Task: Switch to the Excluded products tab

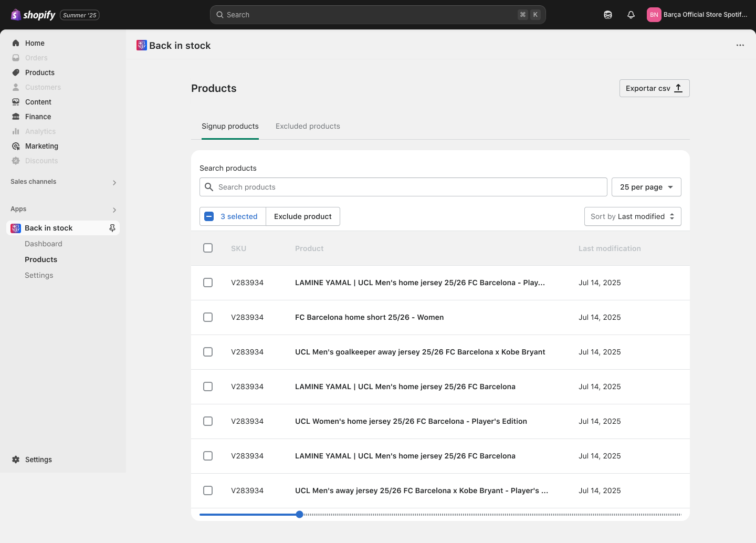Action: [x=308, y=126]
